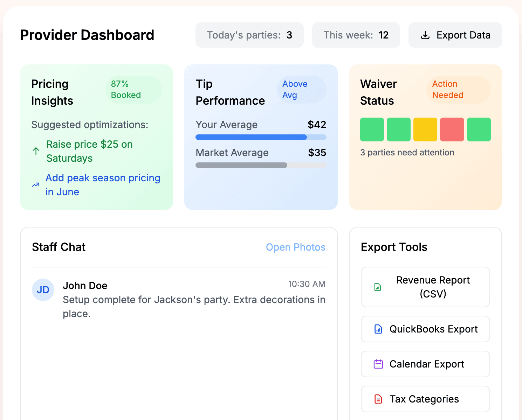
Task: Click the purple calendar icon
Action: (378, 364)
